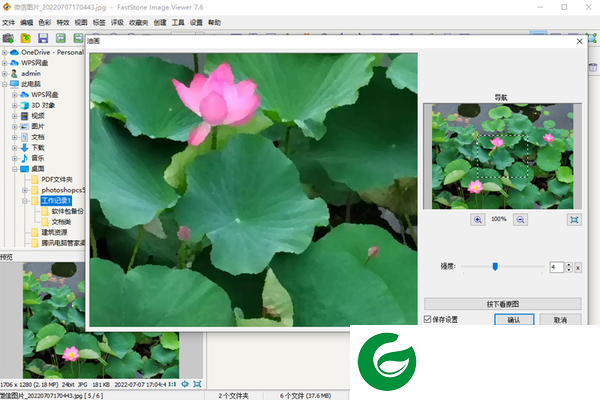Open the 文件 menu
This screenshot has height=400, width=600.
coord(8,23)
